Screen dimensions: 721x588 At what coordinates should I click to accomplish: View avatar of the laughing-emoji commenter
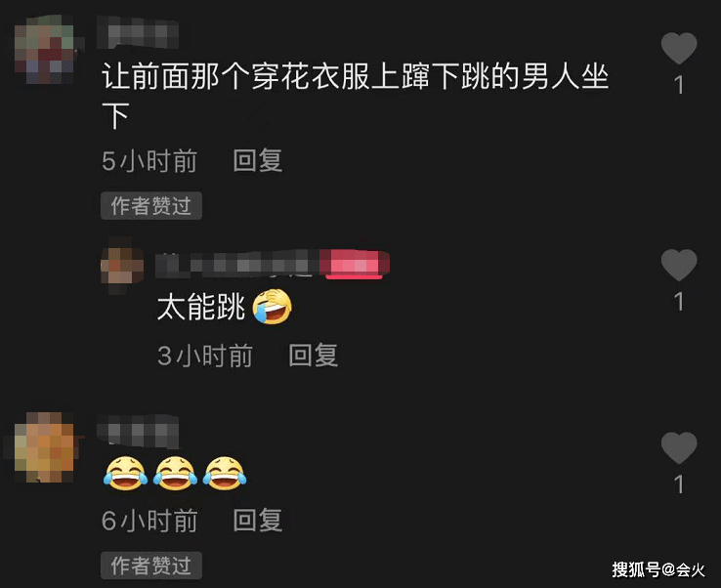click(x=45, y=447)
